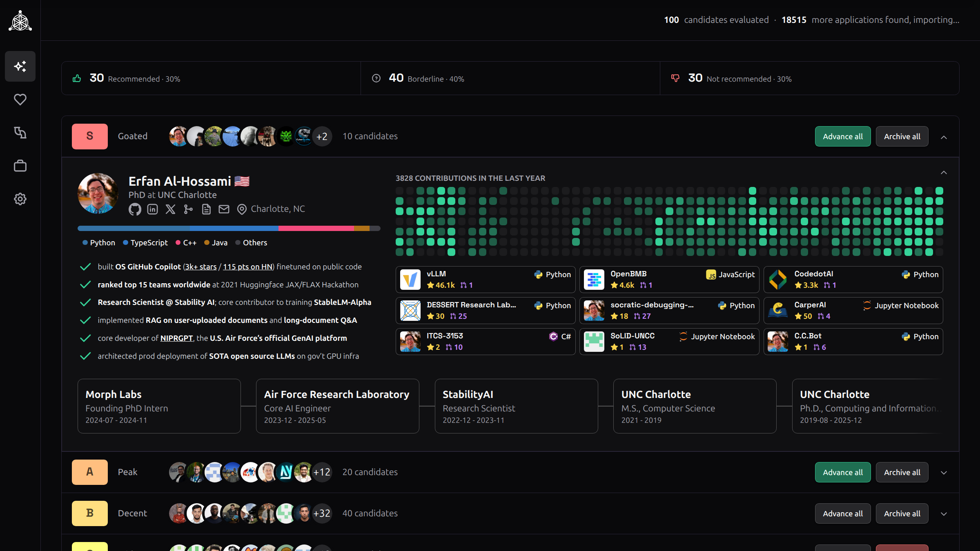Image resolution: width=980 pixels, height=551 pixels.
Task: Click the CarperAI repository logo
Action: pyautogui.click(x=777, y=311)
